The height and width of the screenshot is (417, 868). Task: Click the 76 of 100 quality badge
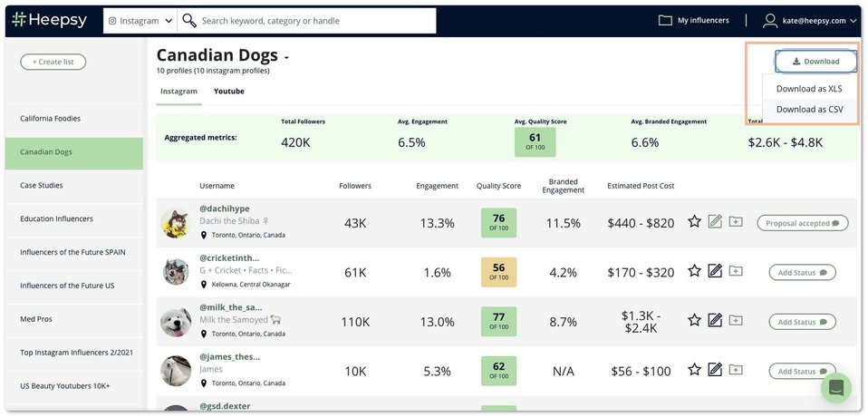coord(498,223)
